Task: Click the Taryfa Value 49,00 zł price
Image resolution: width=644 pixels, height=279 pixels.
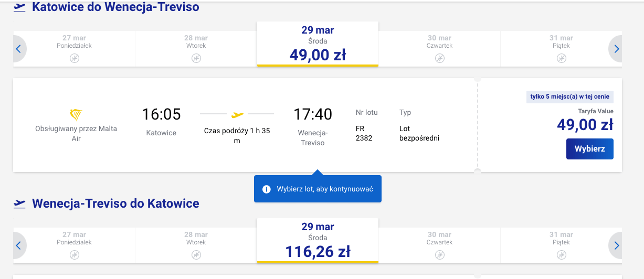Action: click(x=585, y=124)
